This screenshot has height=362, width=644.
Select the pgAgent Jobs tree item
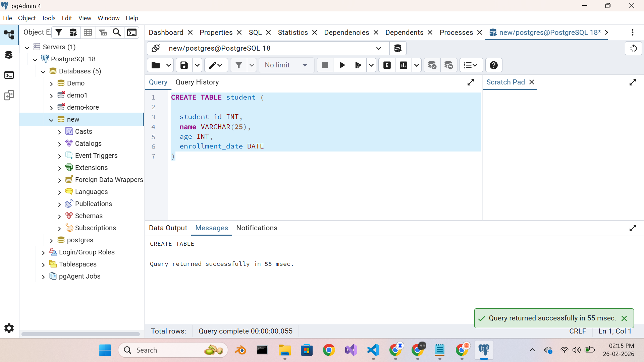pos(79,276)
